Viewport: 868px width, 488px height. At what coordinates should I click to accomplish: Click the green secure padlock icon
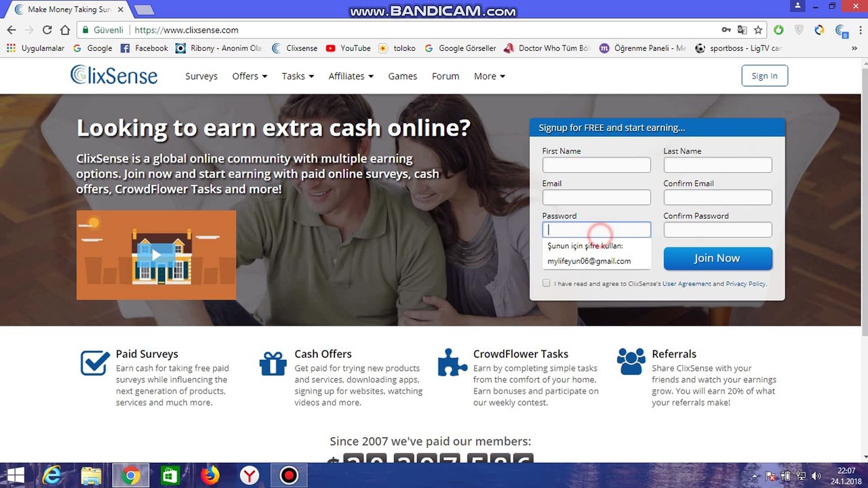(85, 30)
